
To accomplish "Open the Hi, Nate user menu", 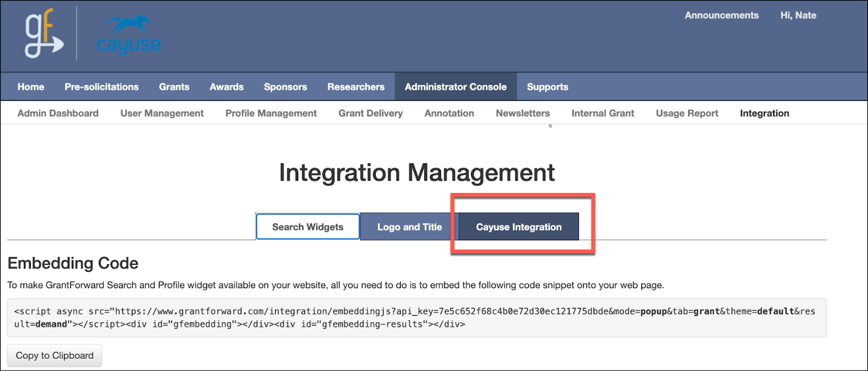I will pos(798,15).
